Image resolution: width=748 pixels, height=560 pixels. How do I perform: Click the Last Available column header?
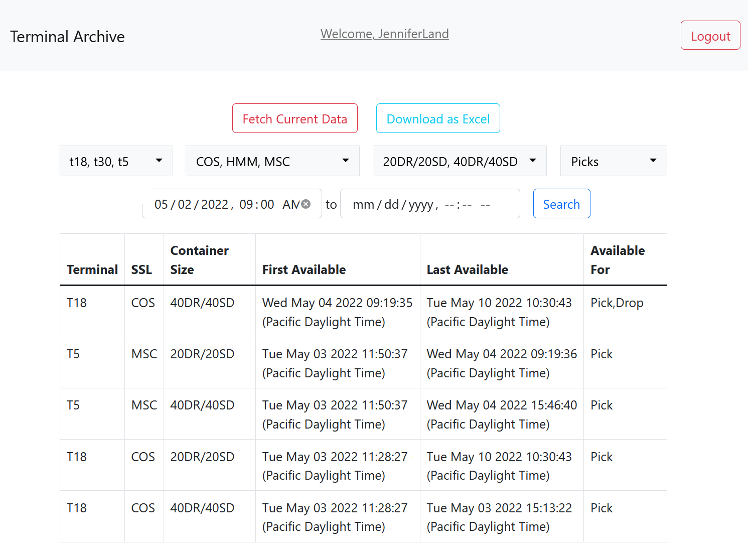(x=467, y=269)
